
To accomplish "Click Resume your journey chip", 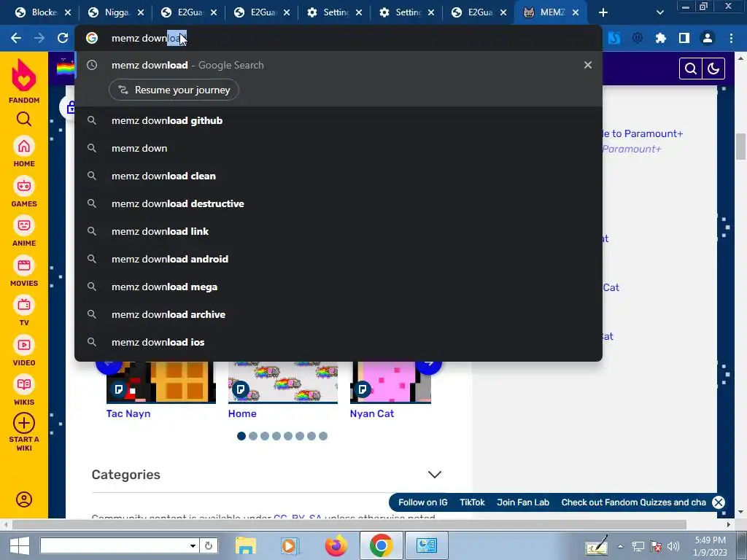I will (x=174, y=90).
